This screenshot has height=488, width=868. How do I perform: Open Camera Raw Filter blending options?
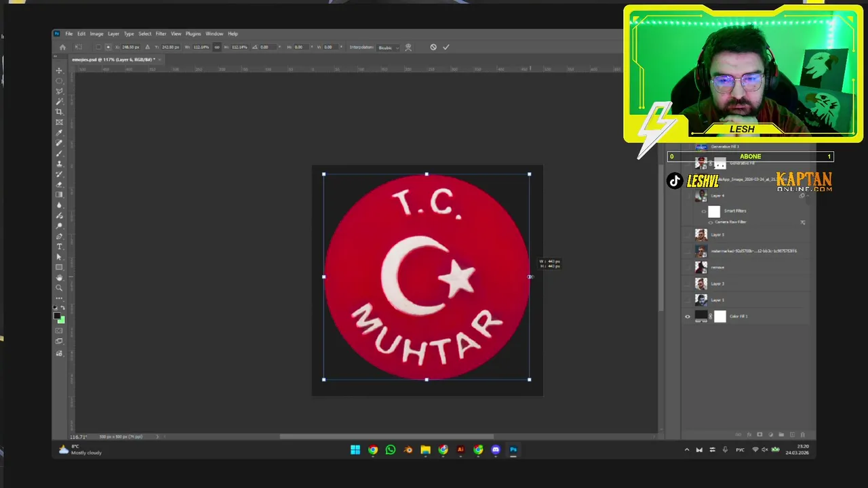(x=803, y=222)
